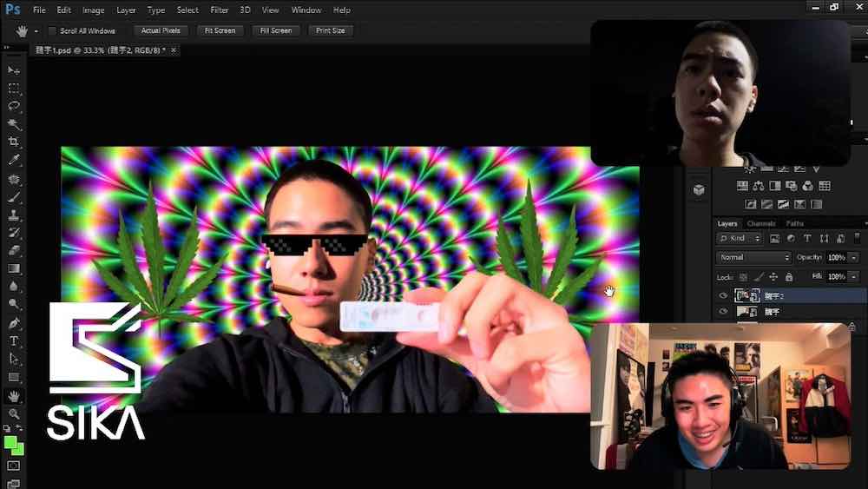
Task: Open the Kind filter dropdown
Action: click(x=740, y=238)
